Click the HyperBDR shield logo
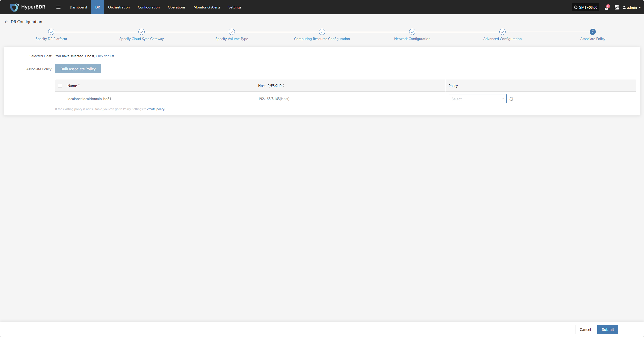The width and height of the screenshot is (644, 337). tap(14, 7)
